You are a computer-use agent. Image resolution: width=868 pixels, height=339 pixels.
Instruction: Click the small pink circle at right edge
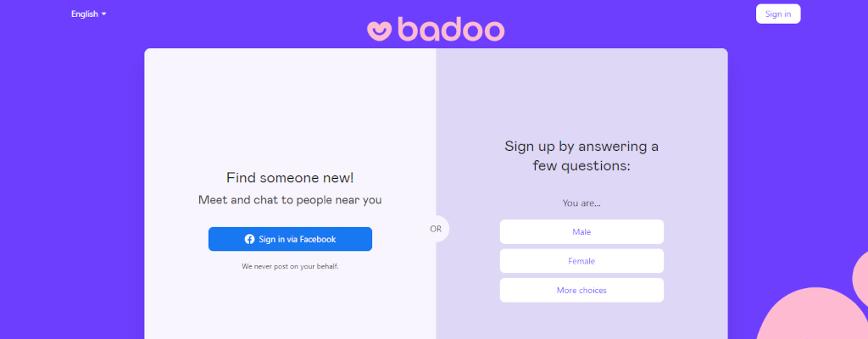(860, 277)
